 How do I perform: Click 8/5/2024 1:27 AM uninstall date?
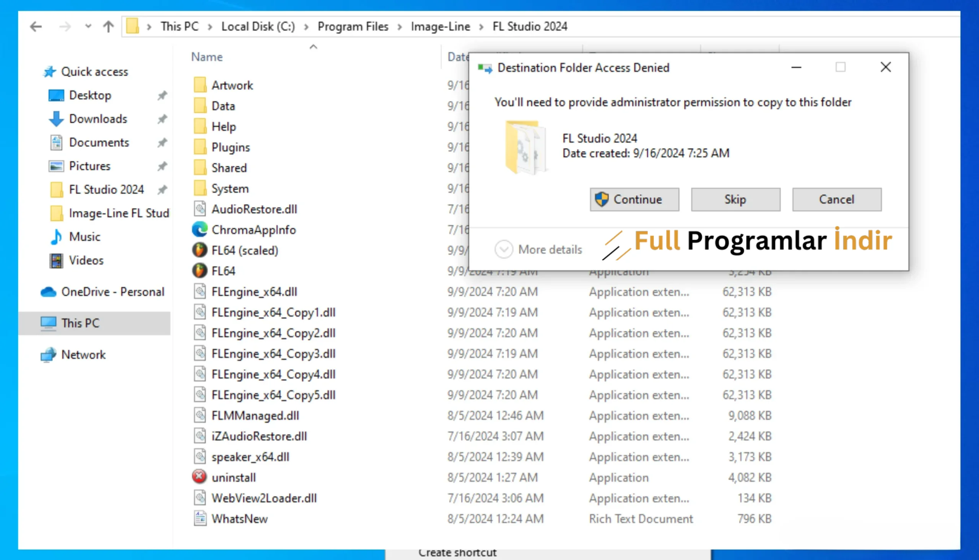tap(493, 477)
